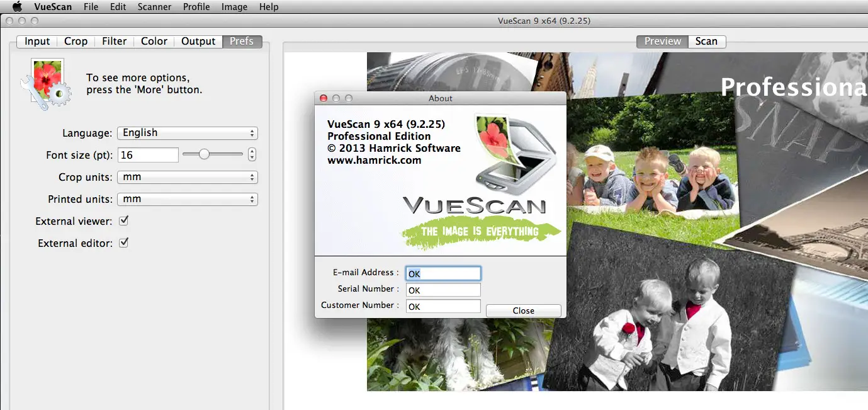Viewport: 868px width, 410px height.
Task: Open the Apple menu
Action: pyautogui.click(x=17, y=7)
